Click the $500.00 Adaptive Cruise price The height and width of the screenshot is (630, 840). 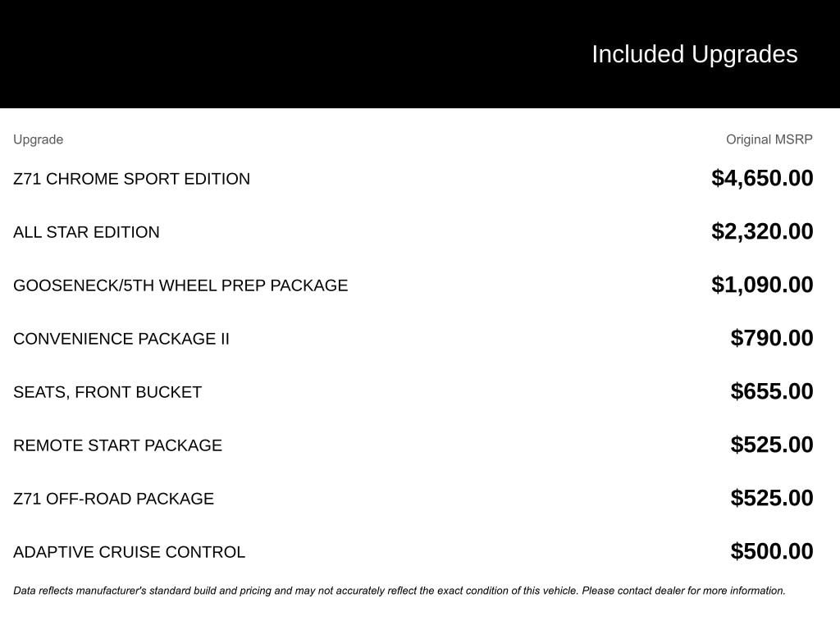772,551
